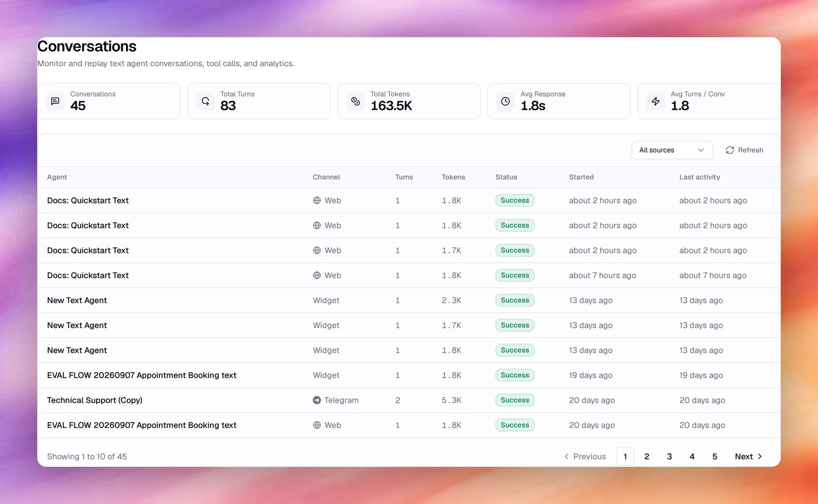Click the Agent column header
Screen dimensions: 818x504
pyautogui.click(x=57, y=177)
